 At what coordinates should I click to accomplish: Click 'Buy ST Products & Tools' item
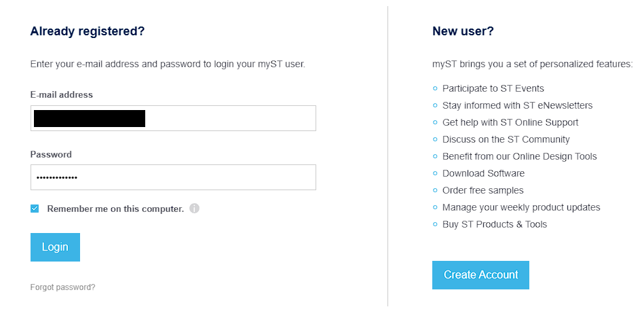tap(494, 224)
